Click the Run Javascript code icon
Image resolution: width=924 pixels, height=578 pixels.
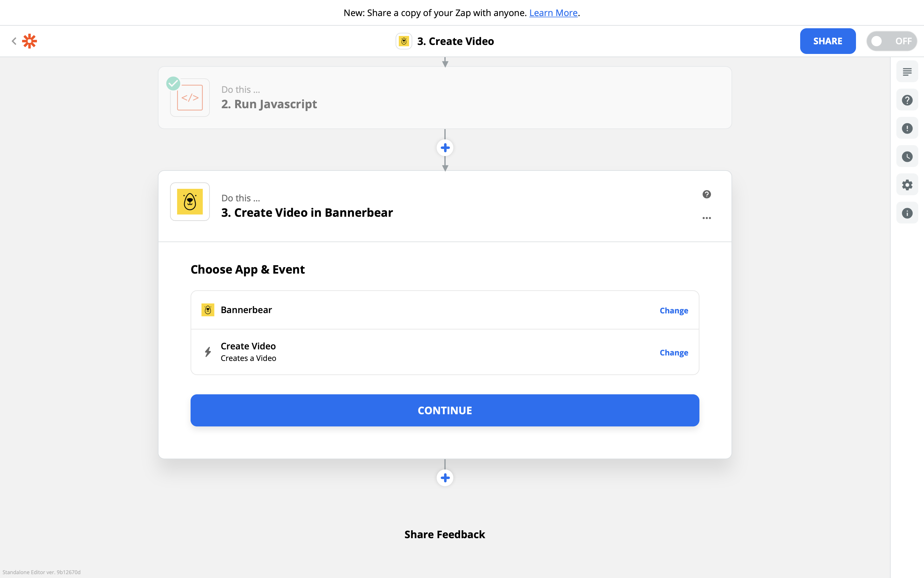[190, 98]
